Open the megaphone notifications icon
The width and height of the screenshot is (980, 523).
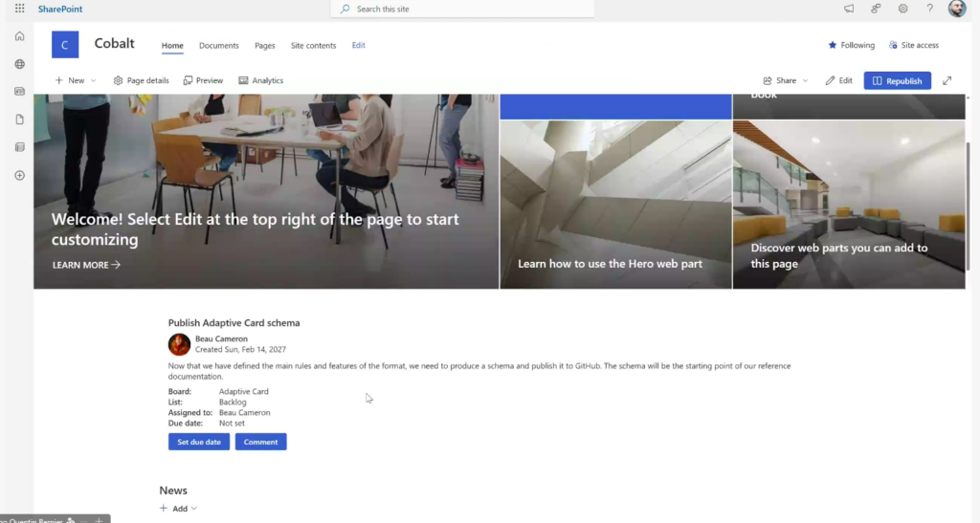[x=849, y=9]
